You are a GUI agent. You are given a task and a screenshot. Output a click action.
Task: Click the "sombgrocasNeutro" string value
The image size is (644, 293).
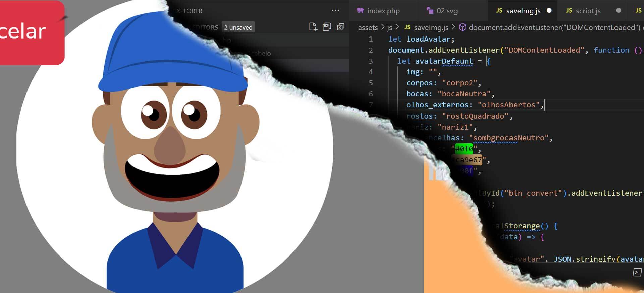(x=509, y=138)
